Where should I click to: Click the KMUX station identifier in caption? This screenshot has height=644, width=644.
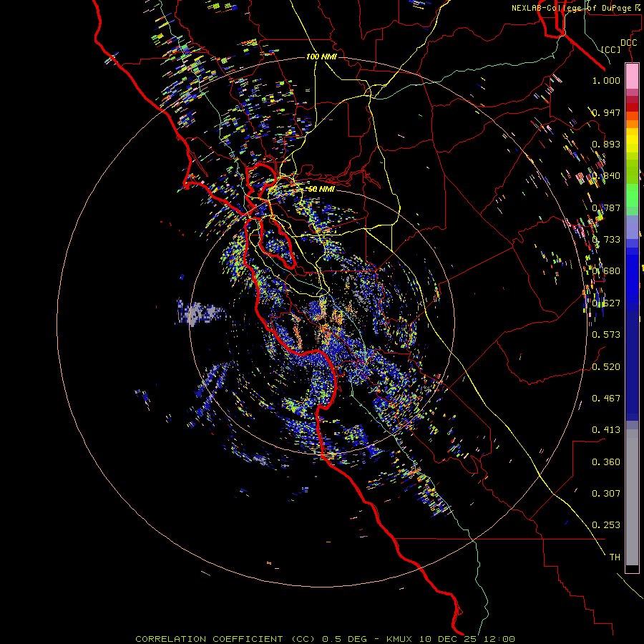[x=399, y=639]
